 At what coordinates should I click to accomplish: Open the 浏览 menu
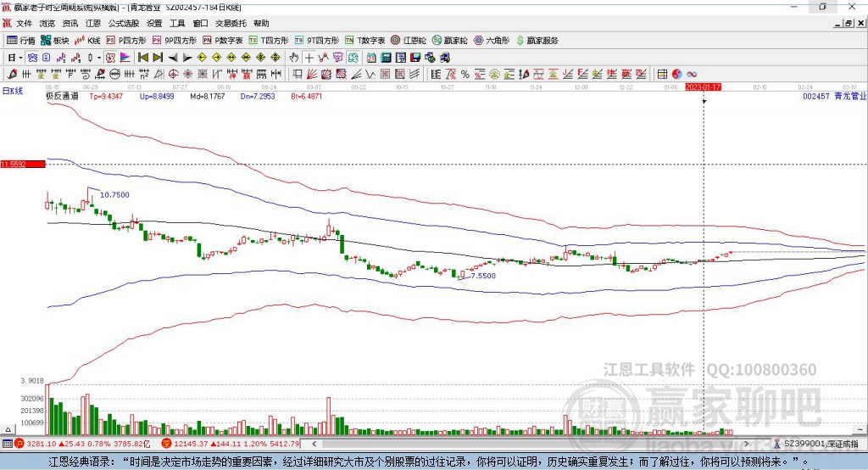[47, 23]
